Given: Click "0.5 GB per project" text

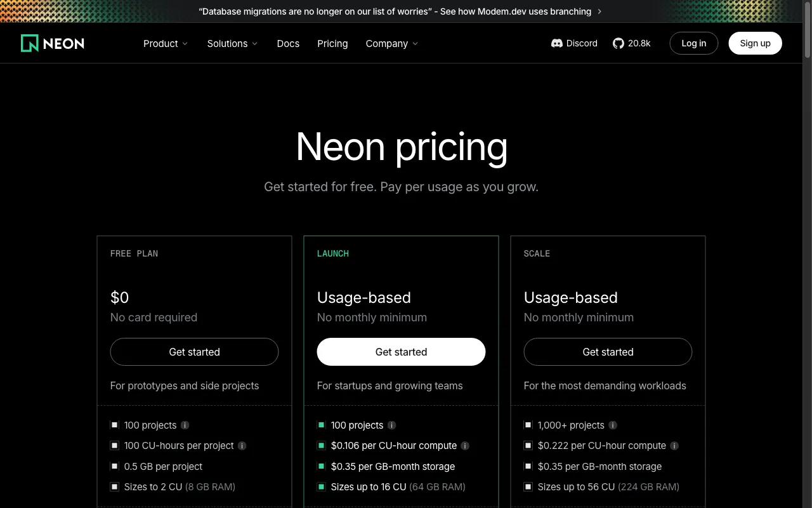Looking at the screenshot, I should [163, 466].
